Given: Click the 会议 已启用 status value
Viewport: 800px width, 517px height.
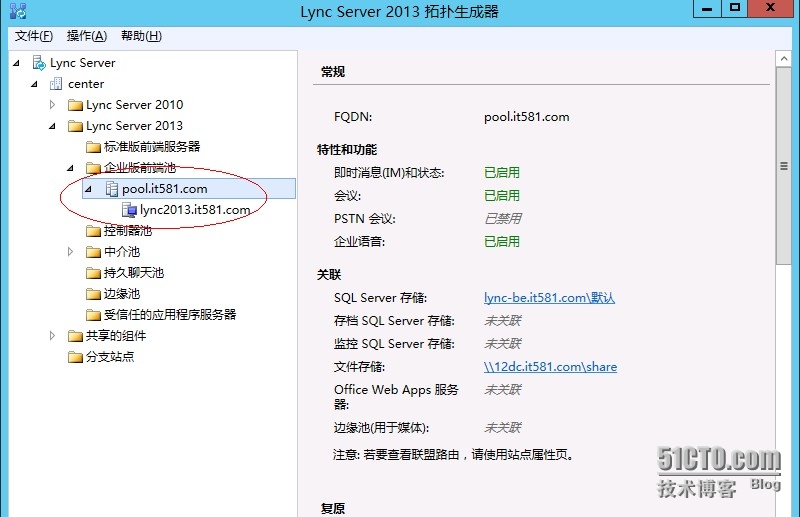Looking at the screenshot, I should tap(502, 195).
